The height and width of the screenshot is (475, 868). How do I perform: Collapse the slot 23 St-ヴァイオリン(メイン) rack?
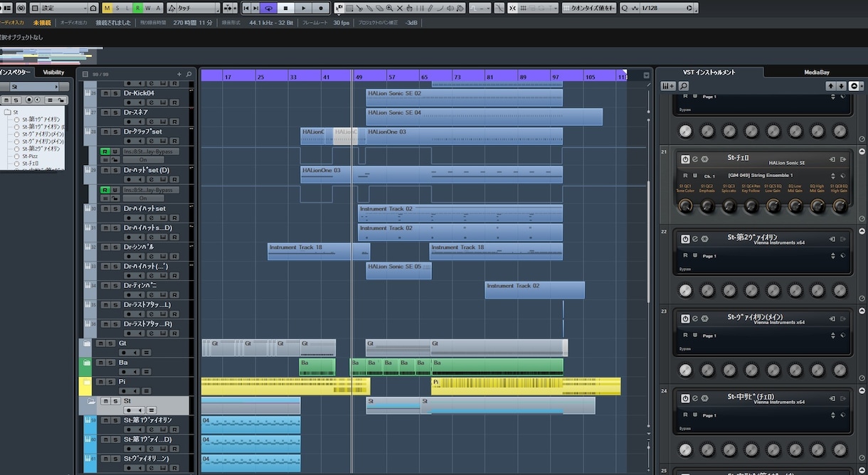click(x=862, y=311)
